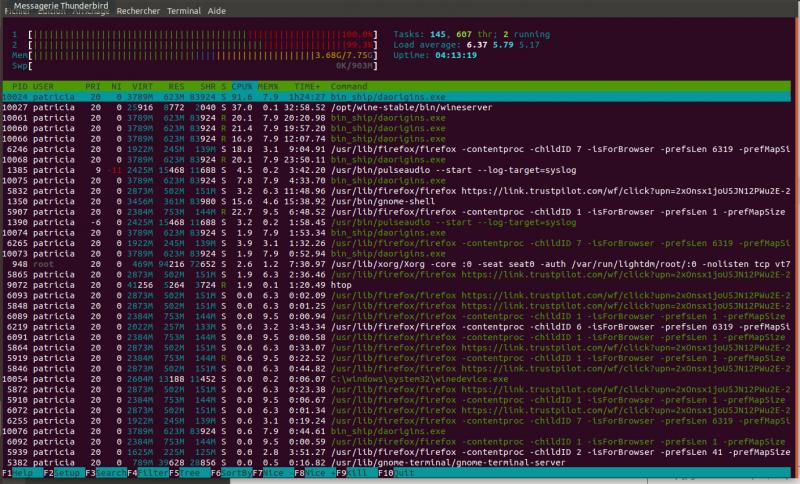
Task: Select firefox row with PID 6091
Action: [x=396, y=337]
